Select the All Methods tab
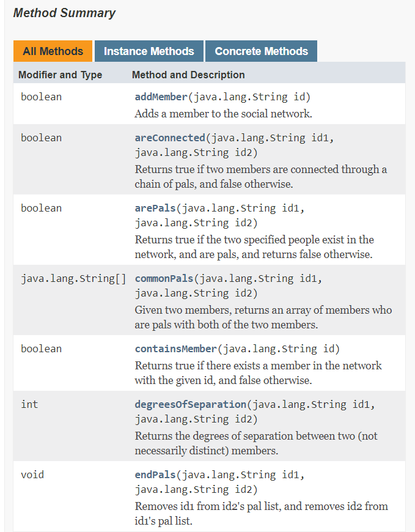This screenshot has width=415, height=532. [x=53, y=51]
